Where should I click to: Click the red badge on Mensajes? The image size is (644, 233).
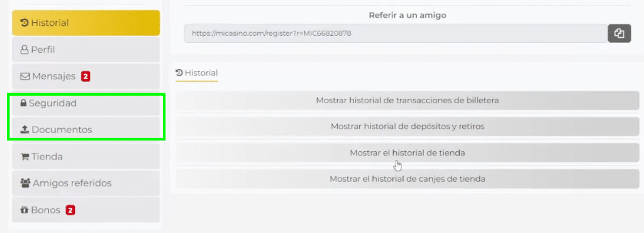[x=86, y=76]
